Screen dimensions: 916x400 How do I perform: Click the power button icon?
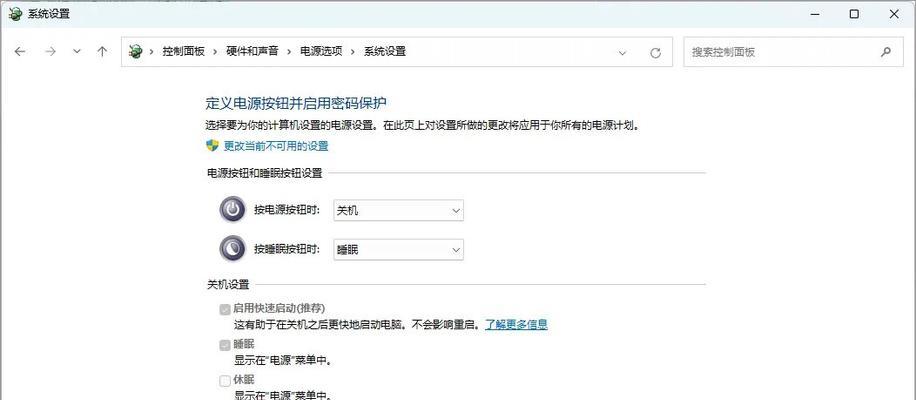coord(233,209)
